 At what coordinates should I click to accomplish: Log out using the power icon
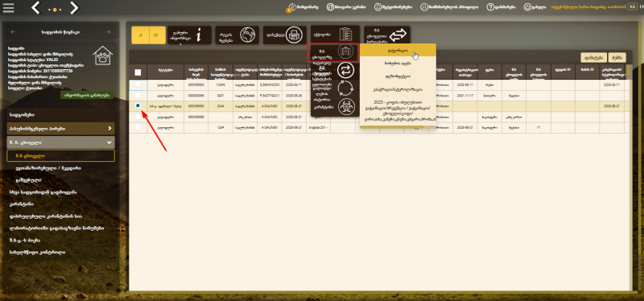point(527,7)
